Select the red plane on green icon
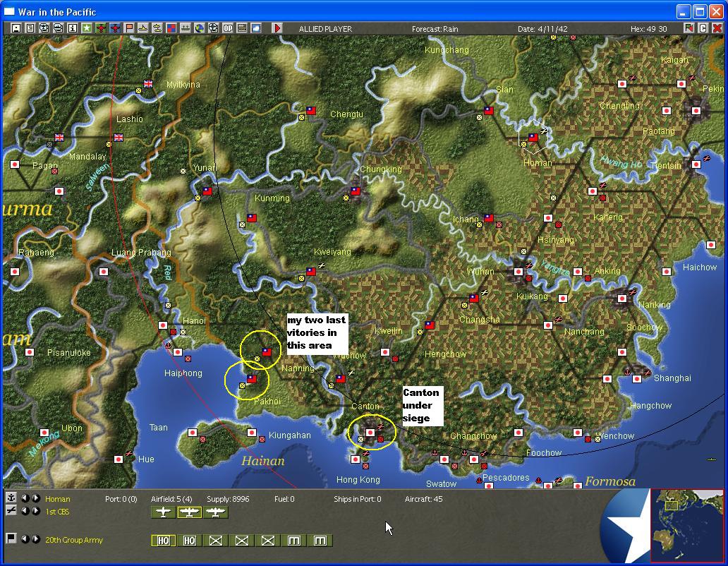The image size is (728, 566). pos(101,28)
